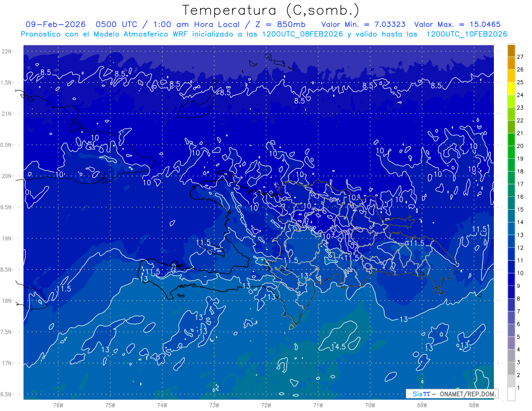Select the pressure level 'Z = 850mb'
Image resolution: width=532 pixels, height=411 pixels.
281,24
